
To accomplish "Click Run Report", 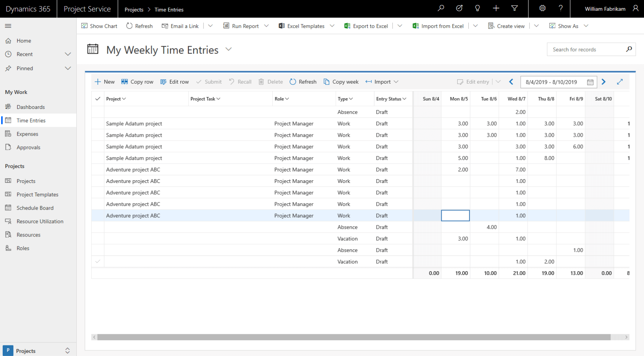I will tap(241, 26).
